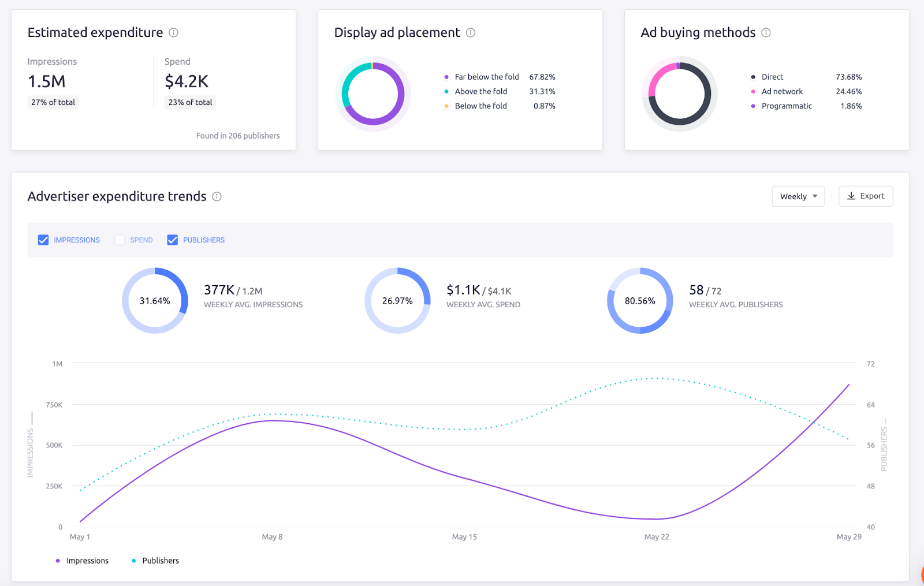This screenshot has width=924, height=586.
Task: Click the 67.82% value
Action: (542, 77)
